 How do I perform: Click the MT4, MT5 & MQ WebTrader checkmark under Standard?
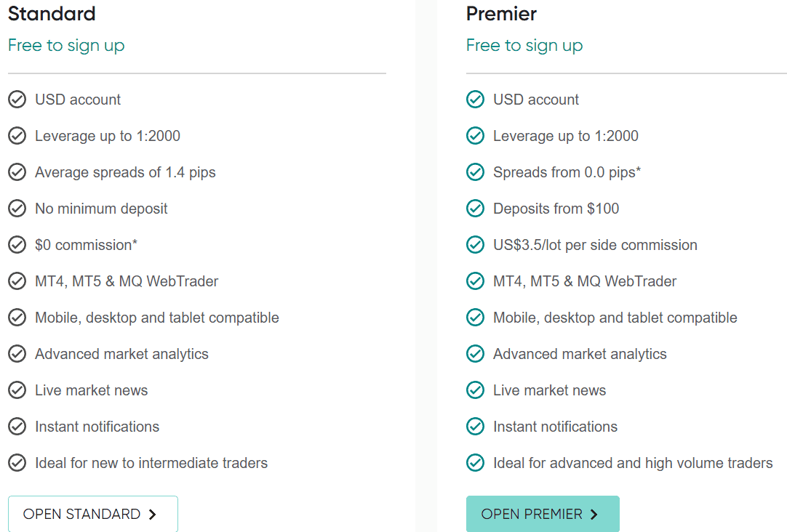[x=17, y=281]
